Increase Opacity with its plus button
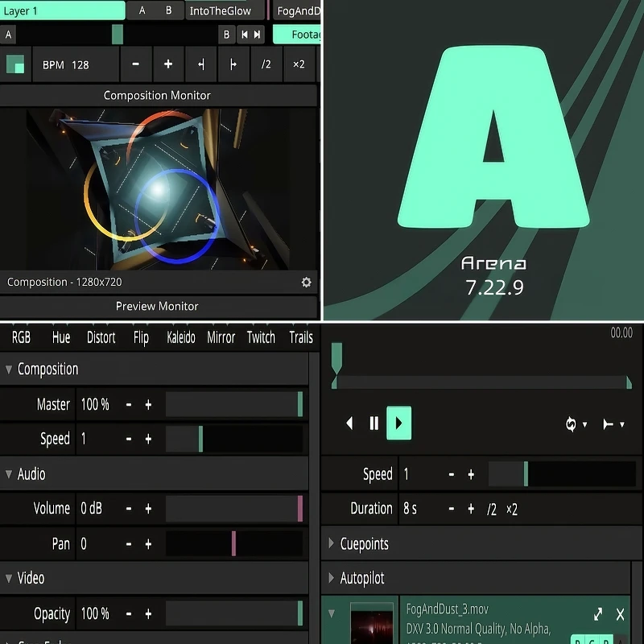Image resolution: width=644 pixels, height=644 pixels. (x=148, y=614)
